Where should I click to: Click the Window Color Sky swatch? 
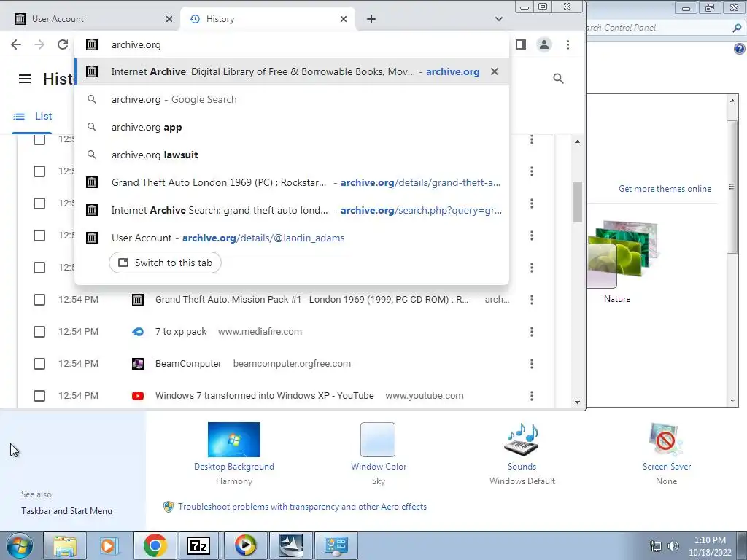378,440
